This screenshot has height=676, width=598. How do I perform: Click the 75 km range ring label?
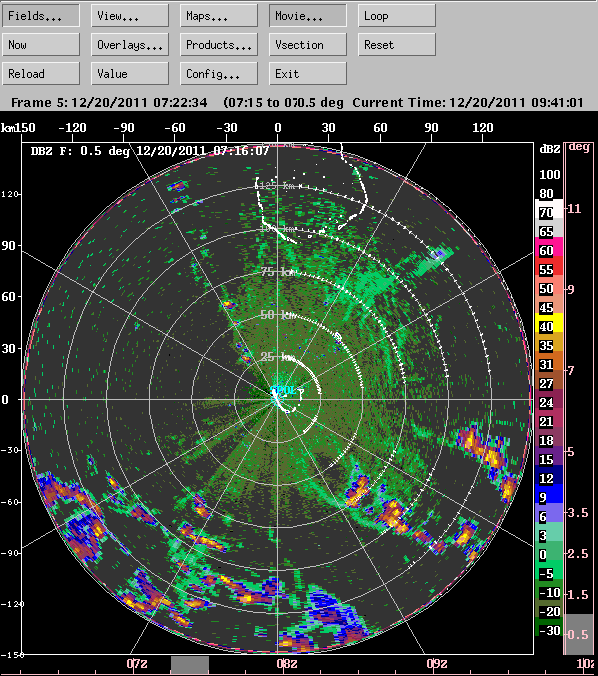tap(278, 272)
